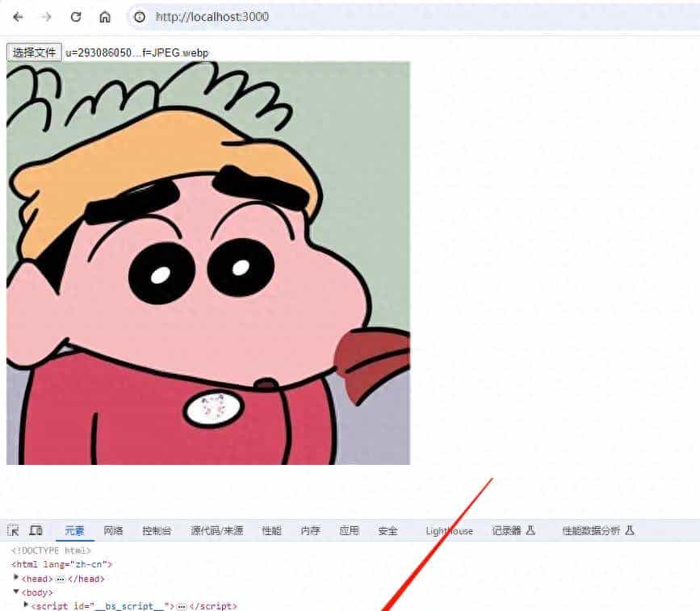Expand the head element node
Screen dimensions: 700x611
(x=16, y=578)
